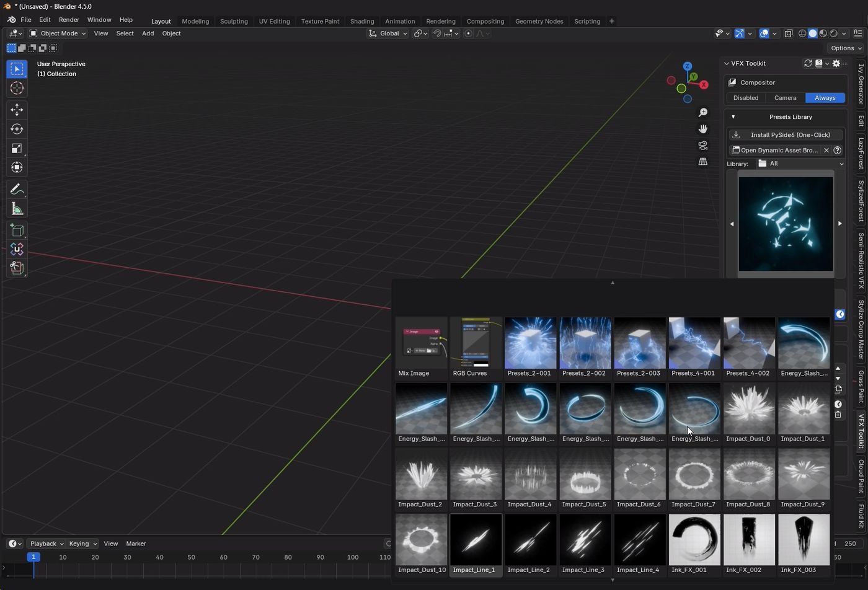
Task: Select the Presets_2-001 preset thumbnail
Action: (530, 347)
